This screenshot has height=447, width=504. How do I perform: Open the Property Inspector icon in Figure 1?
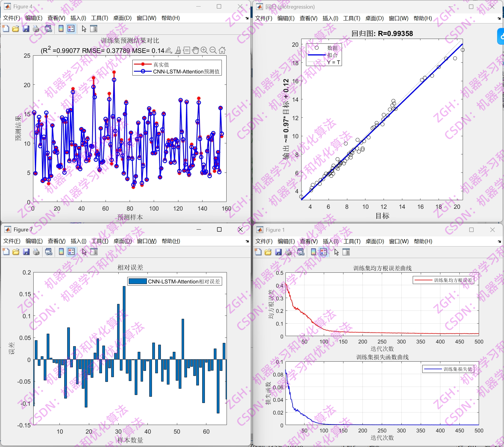click(x=346, y=252)
